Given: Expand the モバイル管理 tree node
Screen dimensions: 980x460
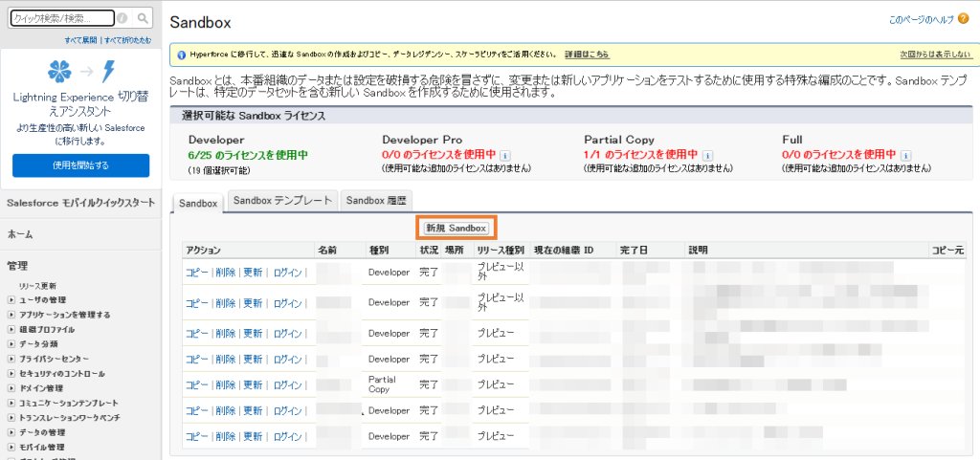Looking at the screenshot, I should [11, 448].
